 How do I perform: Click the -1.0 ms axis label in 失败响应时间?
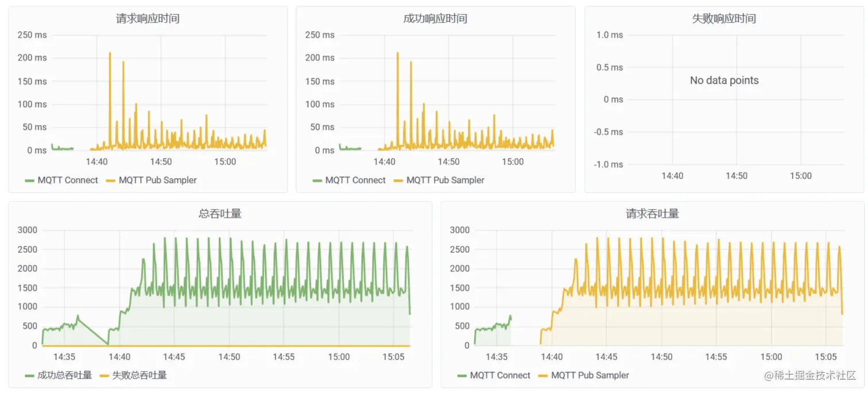pyautogui.click(x=608, y=164)
